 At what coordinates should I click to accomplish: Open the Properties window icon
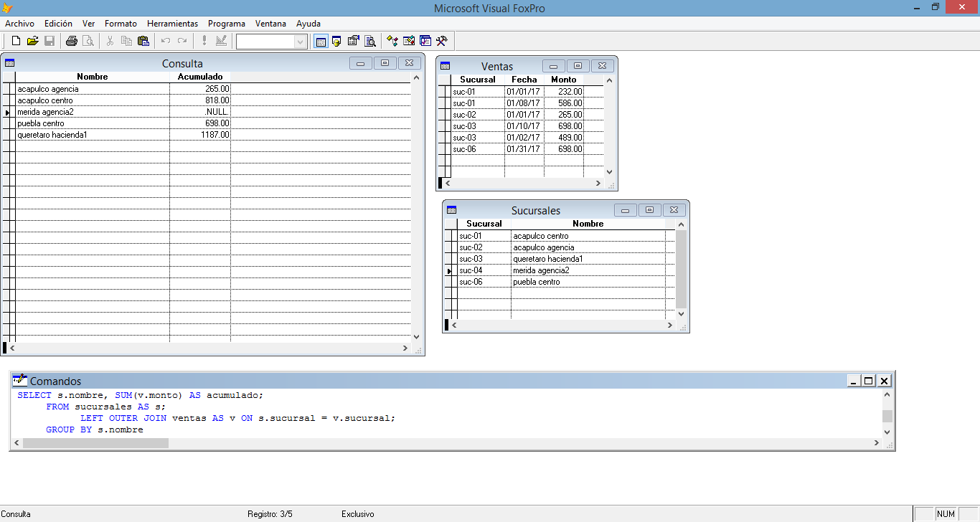354,42
